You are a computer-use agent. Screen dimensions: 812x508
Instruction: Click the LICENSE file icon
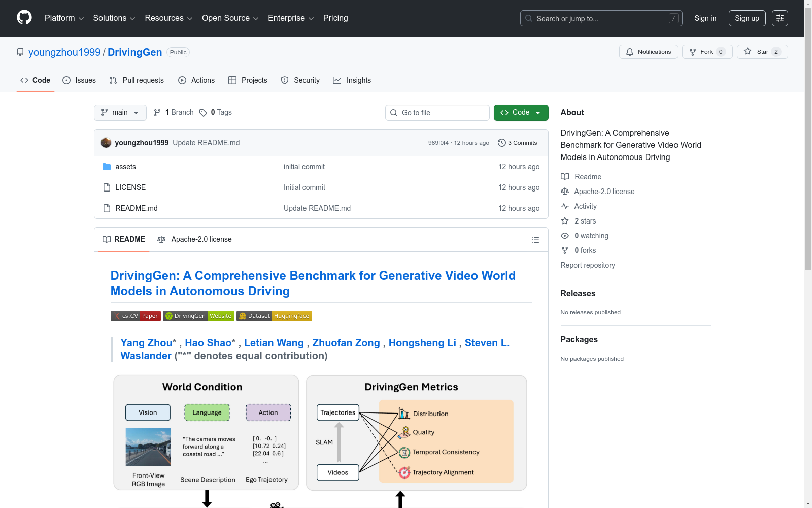pyautogui.click(x=107, y=187)
